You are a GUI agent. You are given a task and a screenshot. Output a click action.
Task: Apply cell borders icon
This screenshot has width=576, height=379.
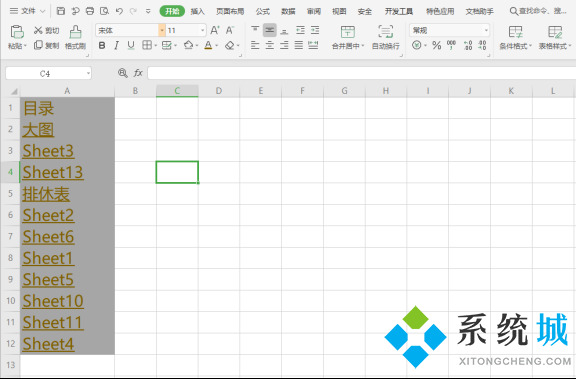pyautogui.click(x=147, y=45)
